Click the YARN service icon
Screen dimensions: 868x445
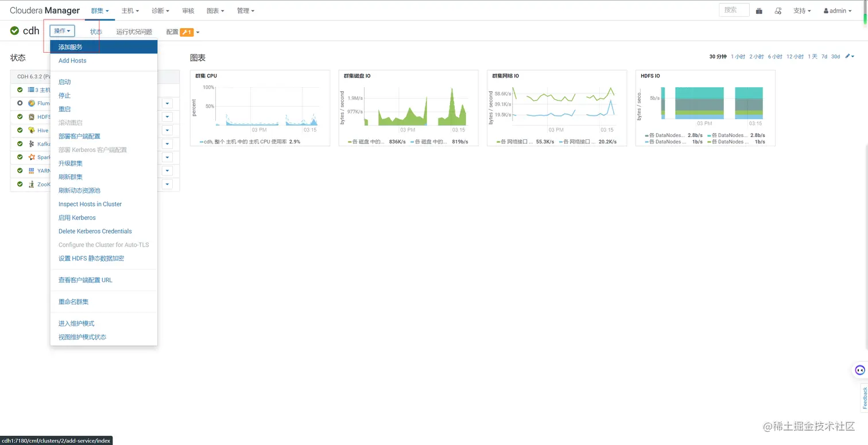point(32,171)
